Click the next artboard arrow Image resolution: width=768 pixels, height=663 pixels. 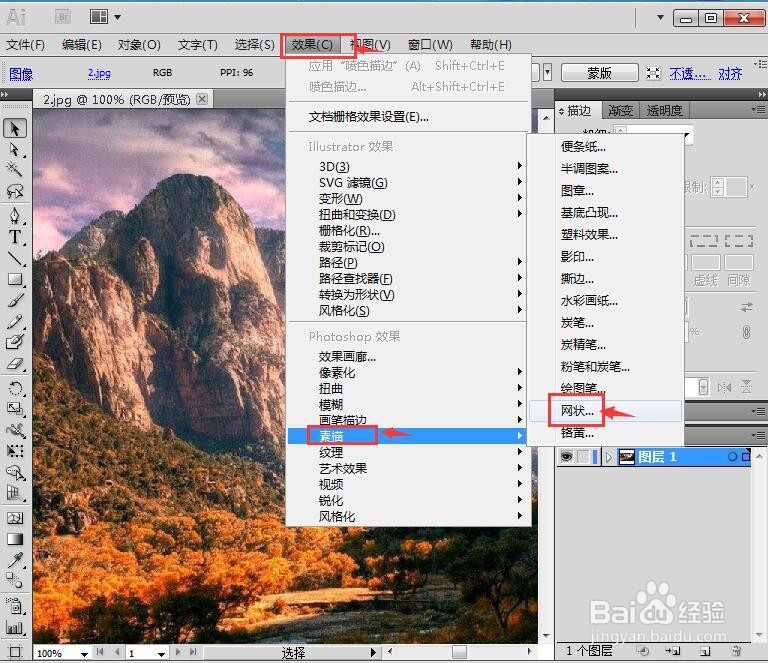coord(178,652)
